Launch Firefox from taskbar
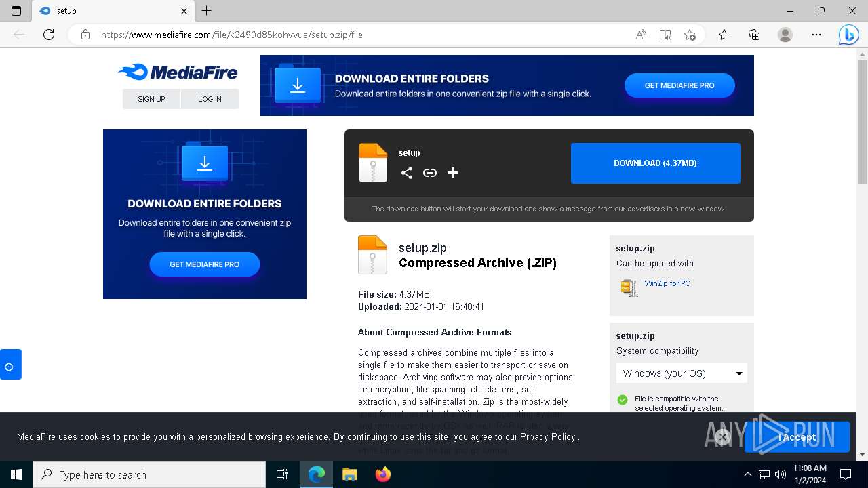 pyautogui.click(x=383, y=474)
